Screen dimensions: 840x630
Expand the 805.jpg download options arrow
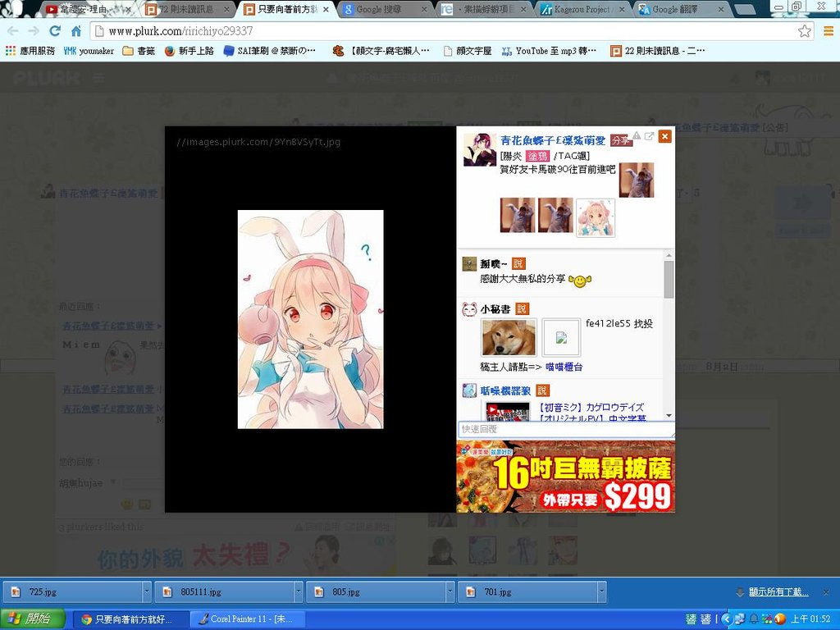click(450, 592)
